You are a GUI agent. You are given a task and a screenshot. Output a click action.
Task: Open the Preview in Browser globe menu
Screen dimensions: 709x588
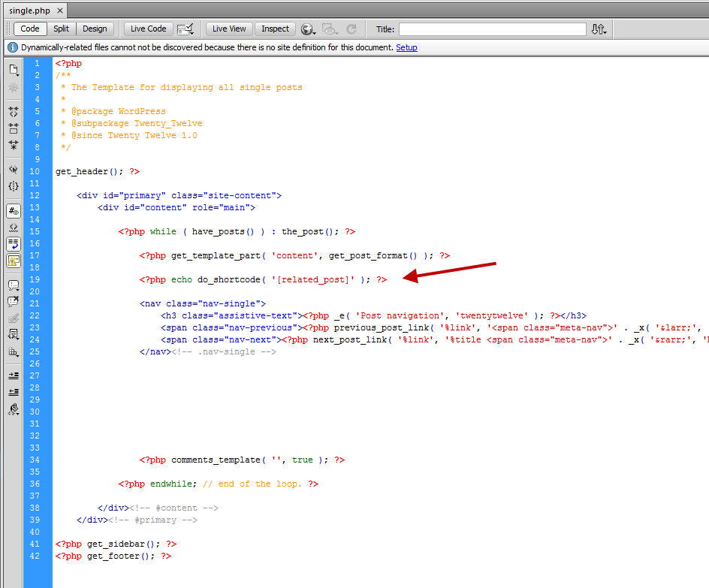point(308,29)
